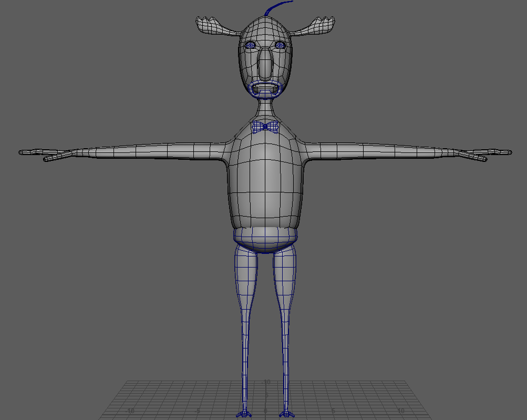
Task: Select the foot of the right-side leg
Action: click(286, 414)
